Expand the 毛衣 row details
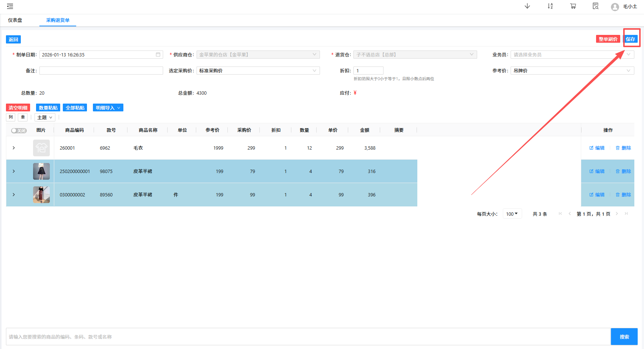Viewport: 644px width, 349px height. 14,148
